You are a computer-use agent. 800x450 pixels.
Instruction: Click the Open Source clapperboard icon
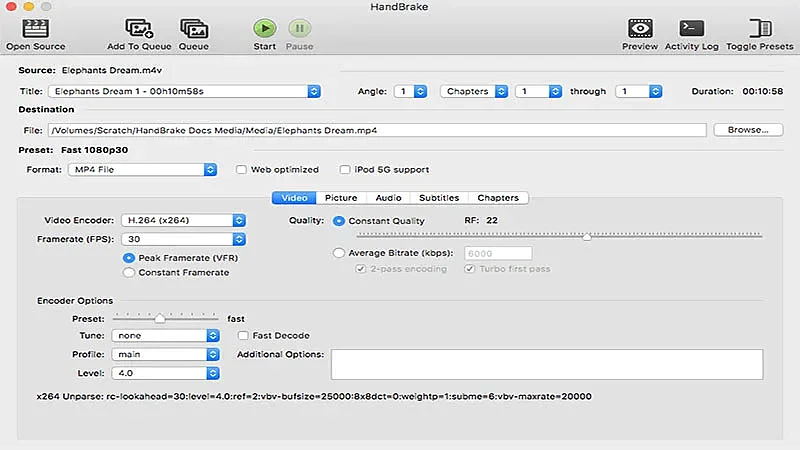36,29
